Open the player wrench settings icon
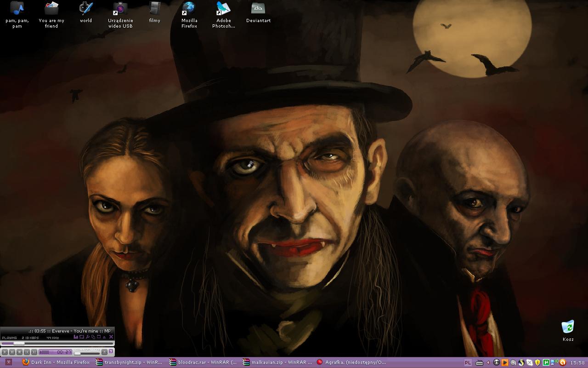This screenshot has width=588, height=368. click(x=87, y=337)
